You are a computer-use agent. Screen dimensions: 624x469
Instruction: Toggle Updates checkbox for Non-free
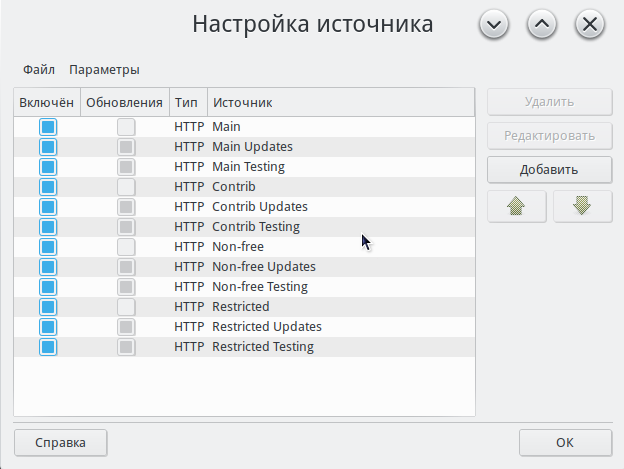click(x=126, y=247)
